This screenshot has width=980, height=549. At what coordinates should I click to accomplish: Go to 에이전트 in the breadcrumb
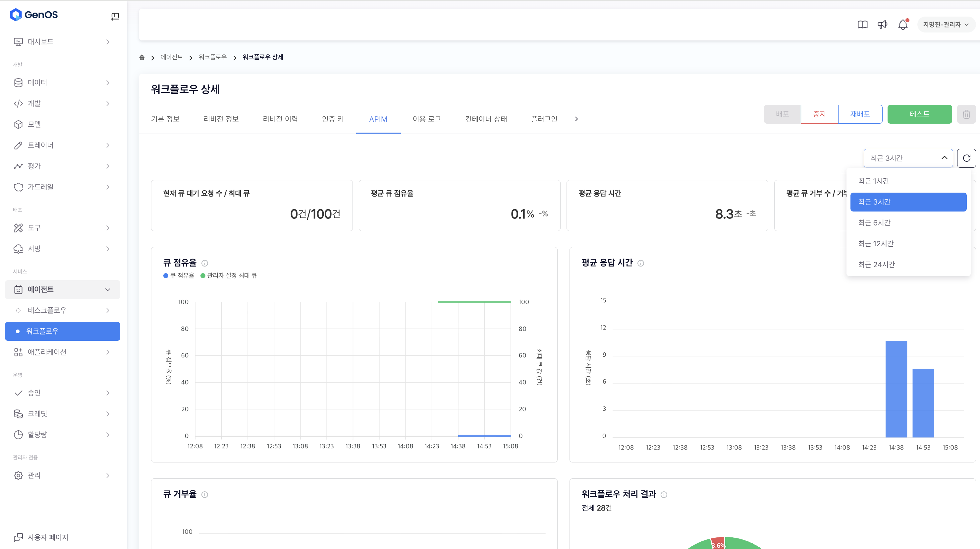(172, 57)
